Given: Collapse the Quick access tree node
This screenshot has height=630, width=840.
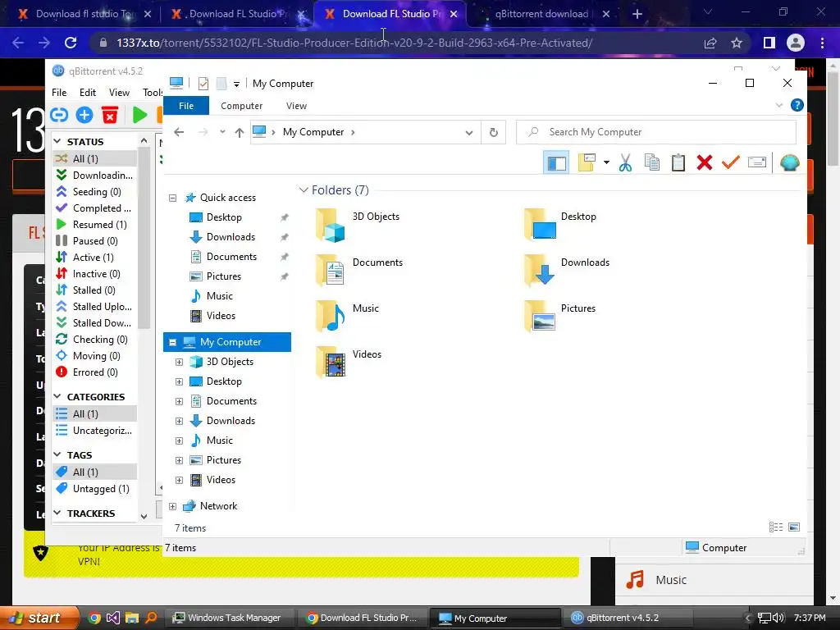Looking at the screenshot, I should coord(172,198).
